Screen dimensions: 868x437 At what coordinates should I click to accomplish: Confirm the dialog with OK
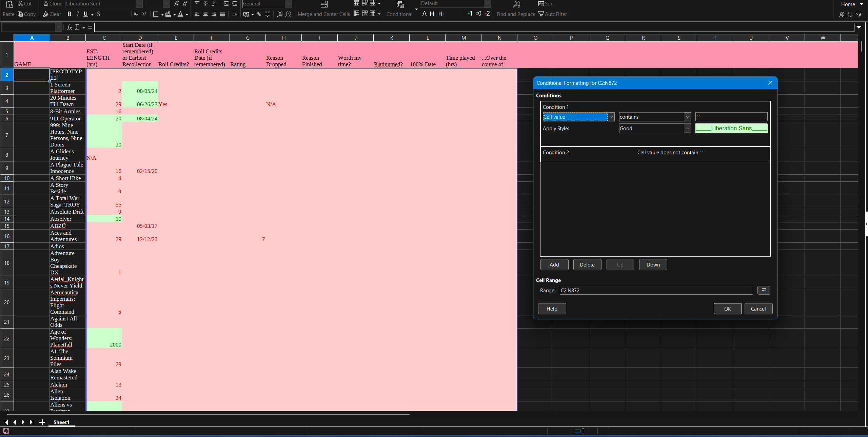coord(727,309)
